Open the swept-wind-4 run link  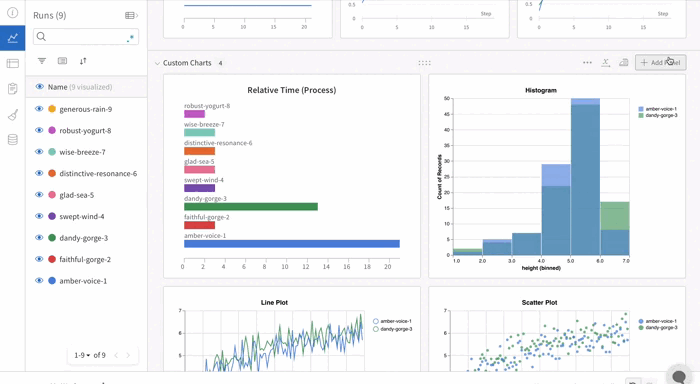pos(82,217)
